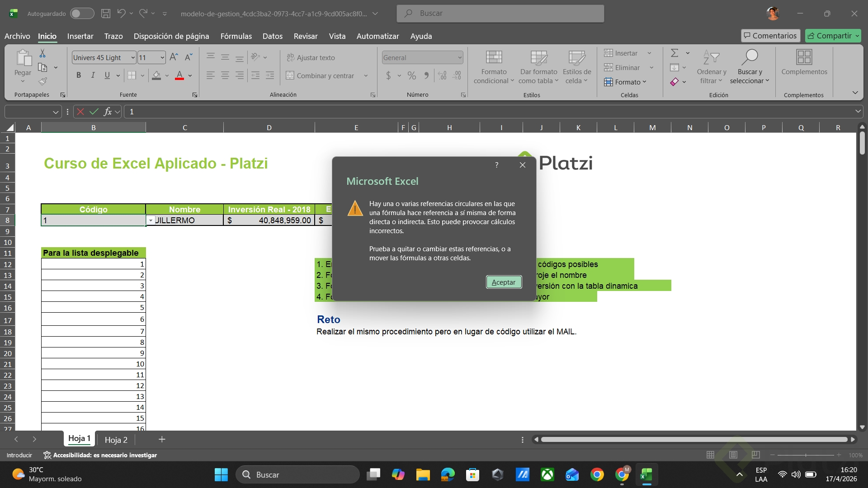Open the General number format dropdown

click(x=459, y=58)
